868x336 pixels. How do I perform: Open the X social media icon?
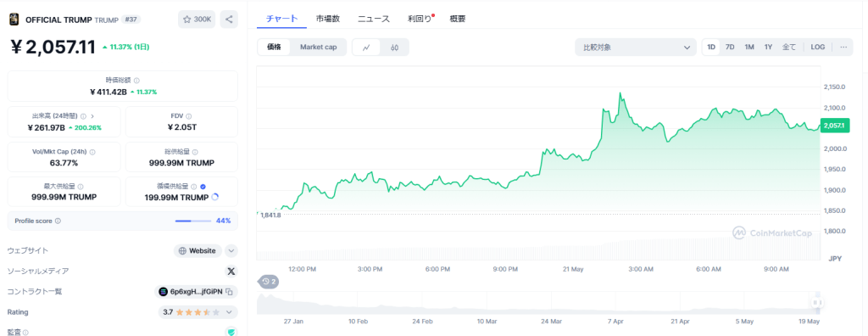click(231, 272)
